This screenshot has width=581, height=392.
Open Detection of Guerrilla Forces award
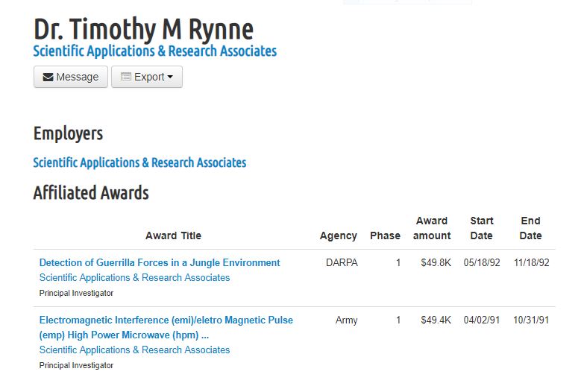coord(160,263)
